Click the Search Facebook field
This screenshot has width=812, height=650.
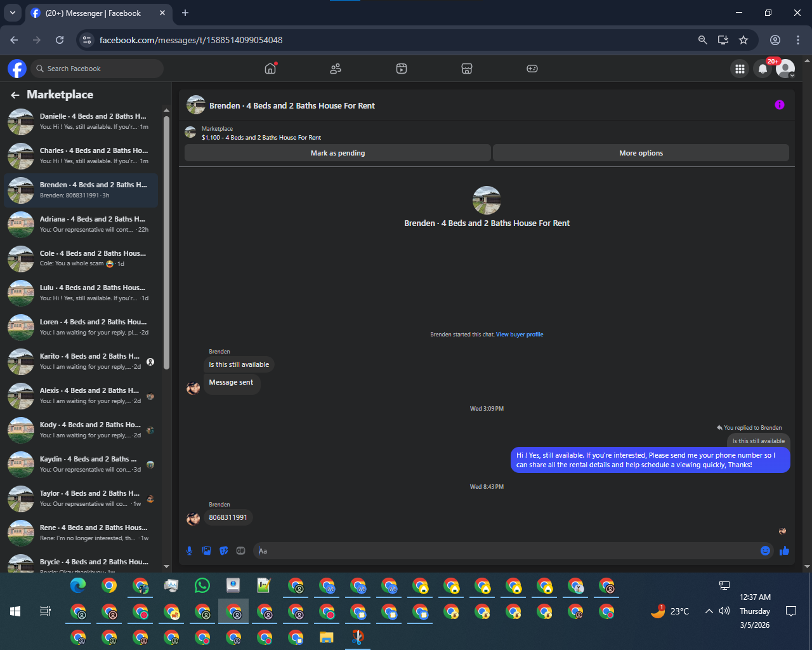point(97,69)
